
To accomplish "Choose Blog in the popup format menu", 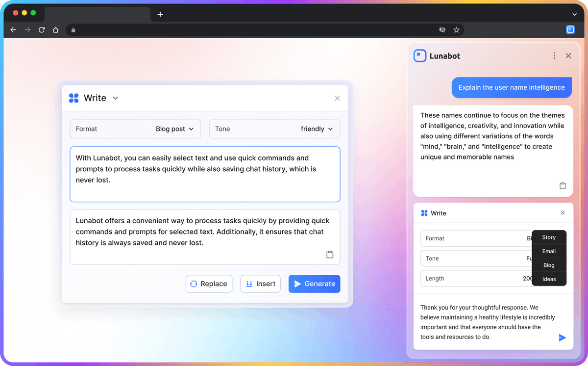I will coord(549,265).
